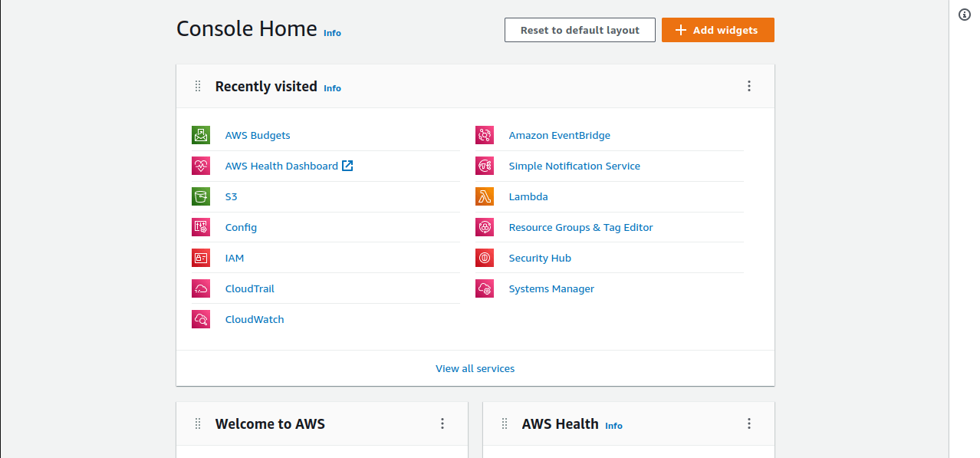Open the Welcome to AWS widget options menu

point(442,423)
